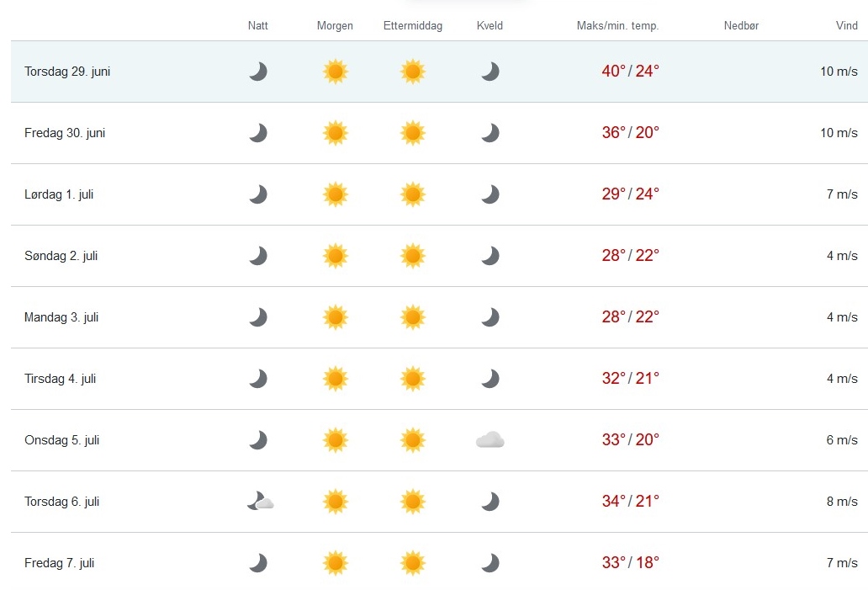The image size is (868, 590).
Task: Click the Maks/min. temp. column header
Action: click(x=618, y=25)
